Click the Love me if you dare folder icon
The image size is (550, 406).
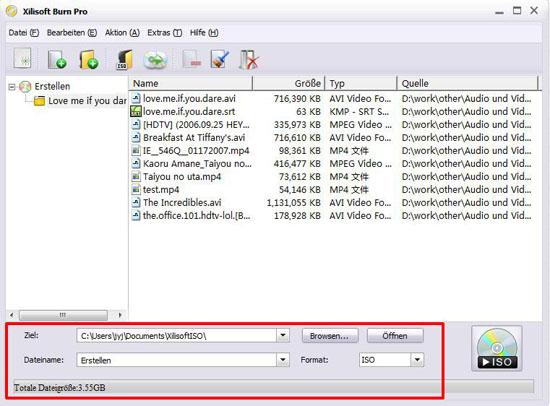[39, 101]
